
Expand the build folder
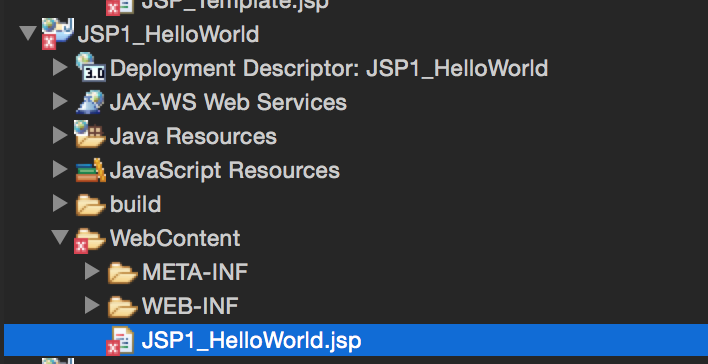point(60,203)
